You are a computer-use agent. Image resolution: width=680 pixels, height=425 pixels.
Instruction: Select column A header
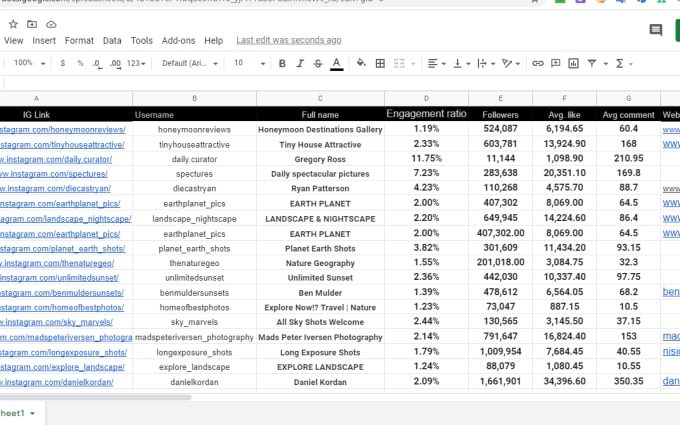click(x=66, y=98)
